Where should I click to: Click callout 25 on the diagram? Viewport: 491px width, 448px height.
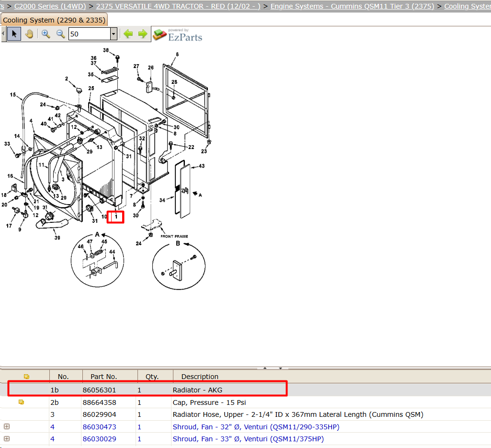pos(91,88)
